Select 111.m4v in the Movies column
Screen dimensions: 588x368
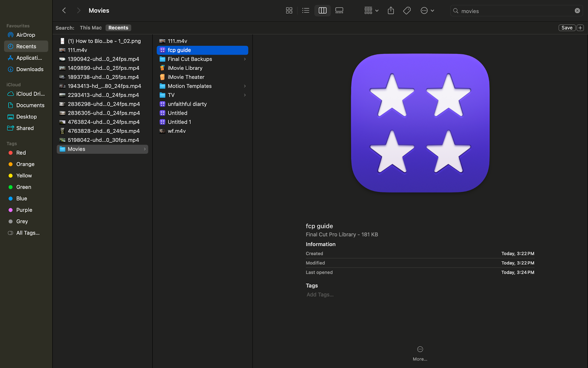202,41
